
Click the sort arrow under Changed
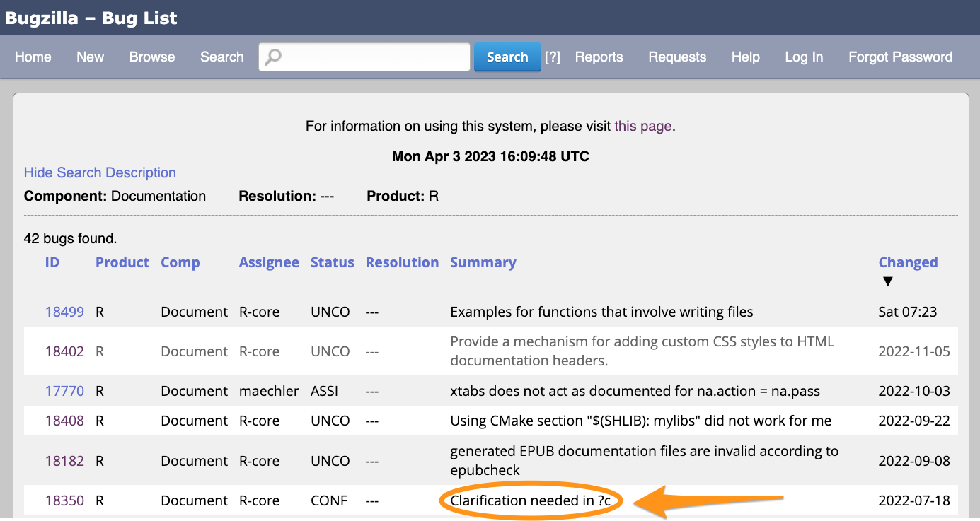(x=888, y=281)
